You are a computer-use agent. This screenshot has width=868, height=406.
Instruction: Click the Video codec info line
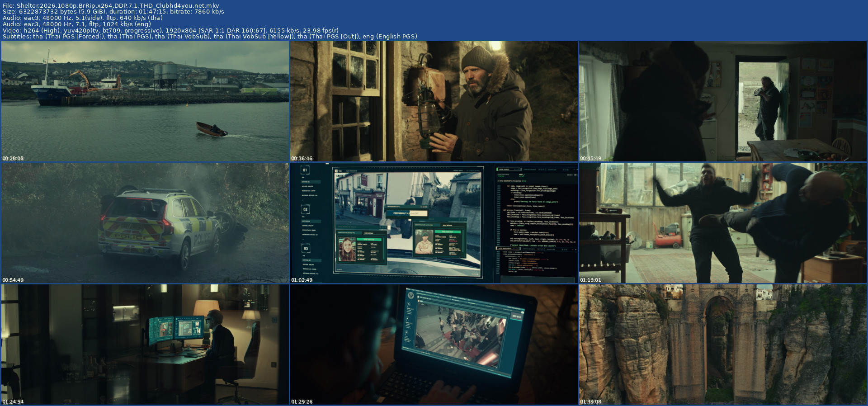[170, 30]
